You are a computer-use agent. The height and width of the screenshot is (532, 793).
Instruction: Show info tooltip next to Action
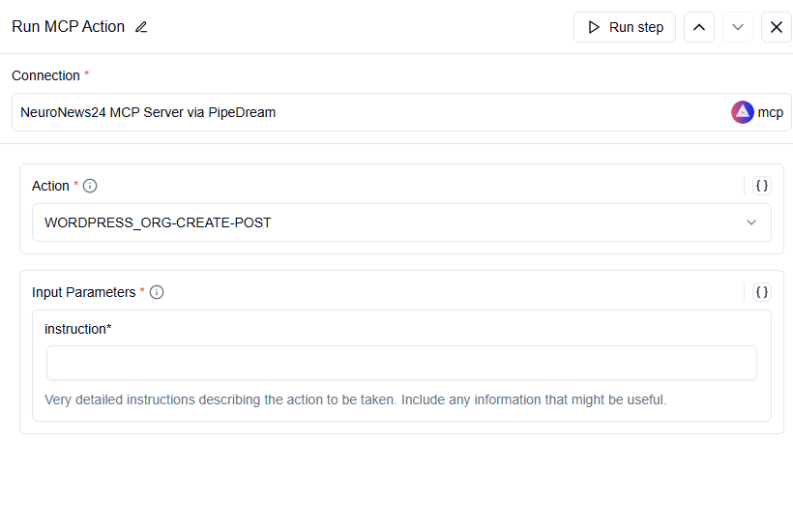90,186
